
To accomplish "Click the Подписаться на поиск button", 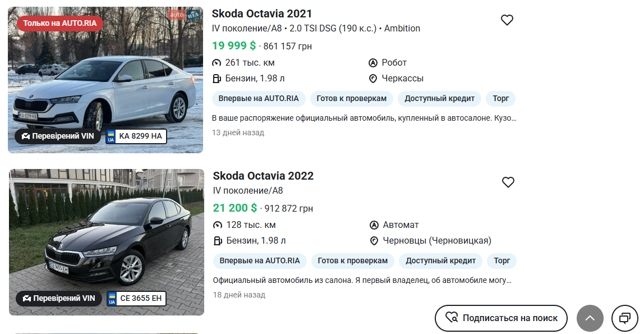I will (501, 318).
